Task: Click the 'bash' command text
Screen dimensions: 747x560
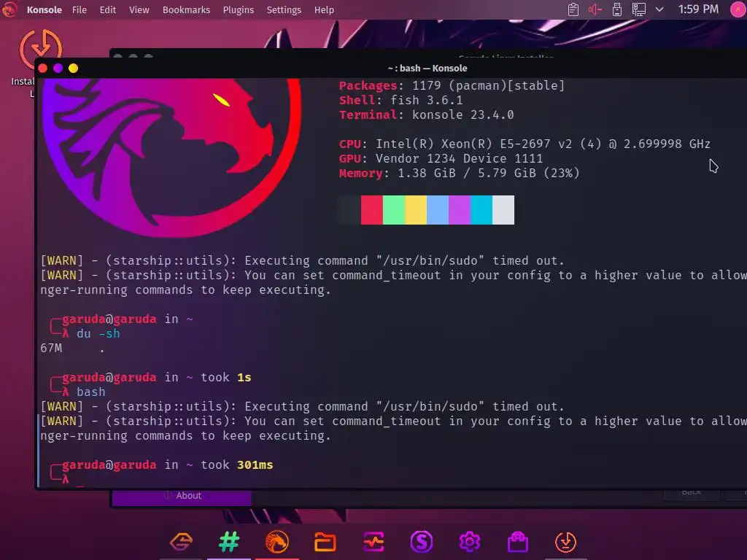Action: click(91, 392)
